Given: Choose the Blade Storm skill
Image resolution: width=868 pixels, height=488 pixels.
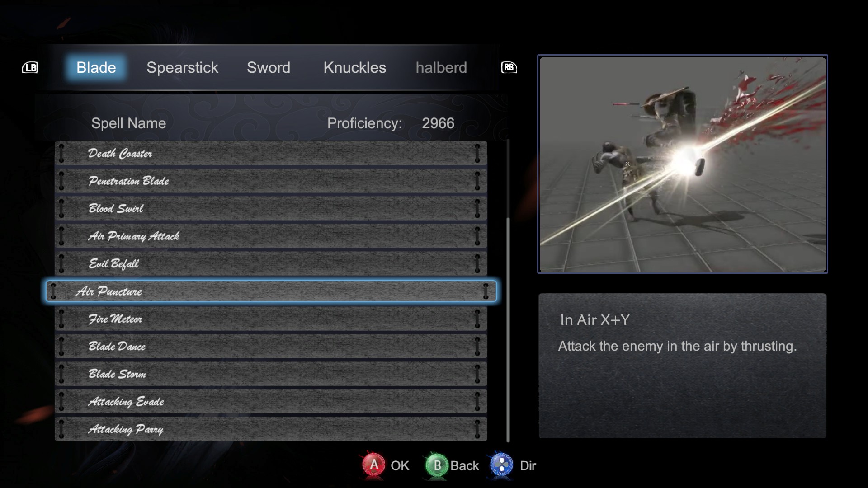Looking at the screenshot, I should click(x=270, y=374).
